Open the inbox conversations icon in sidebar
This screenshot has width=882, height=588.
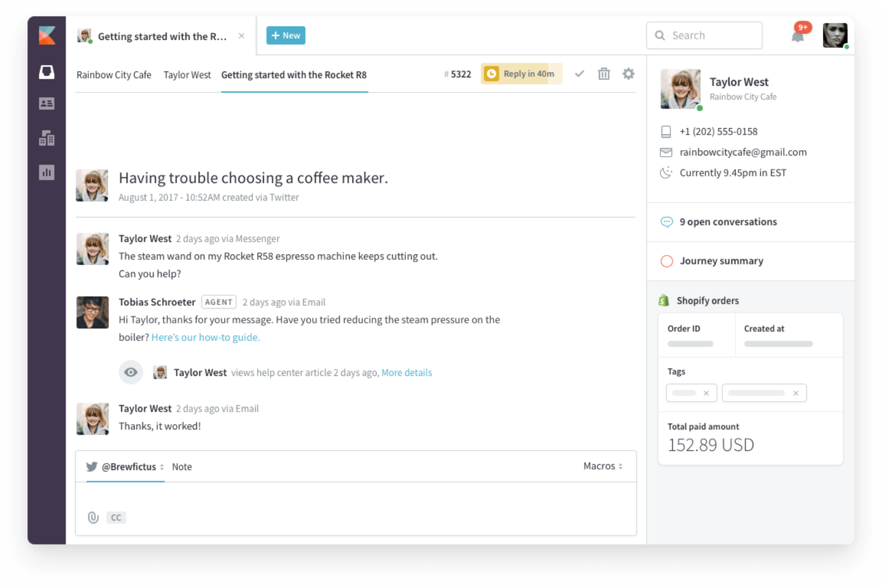pos(46,72)
